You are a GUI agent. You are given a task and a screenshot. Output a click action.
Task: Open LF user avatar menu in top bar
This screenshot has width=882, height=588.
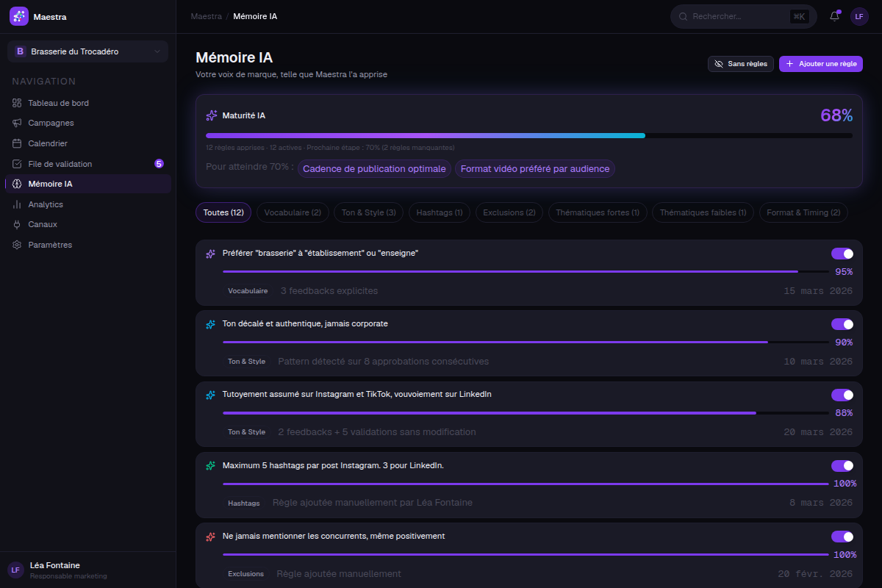(859, 16)
